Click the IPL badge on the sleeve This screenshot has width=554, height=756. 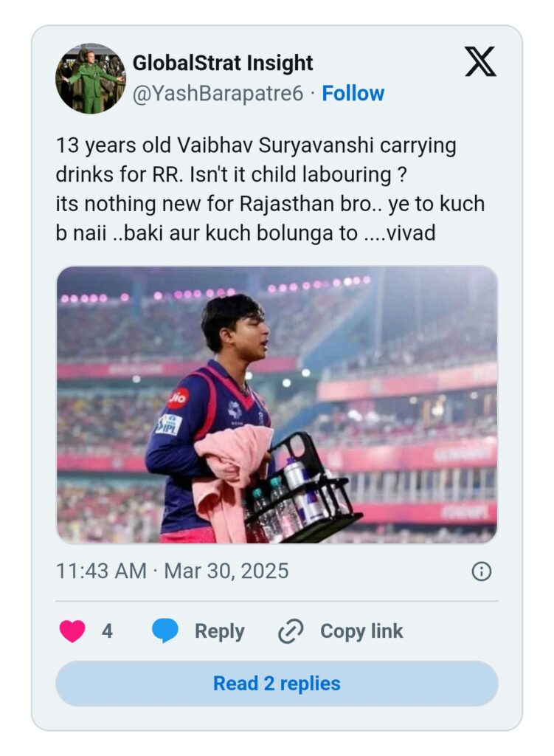[x=168, y=425]
